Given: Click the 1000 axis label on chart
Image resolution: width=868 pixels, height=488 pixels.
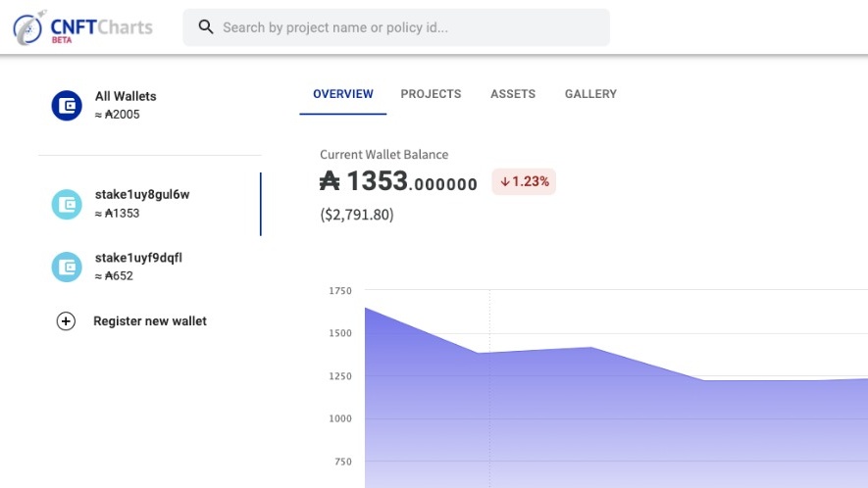Looking at the screenshot, I should tap(340, 418).
